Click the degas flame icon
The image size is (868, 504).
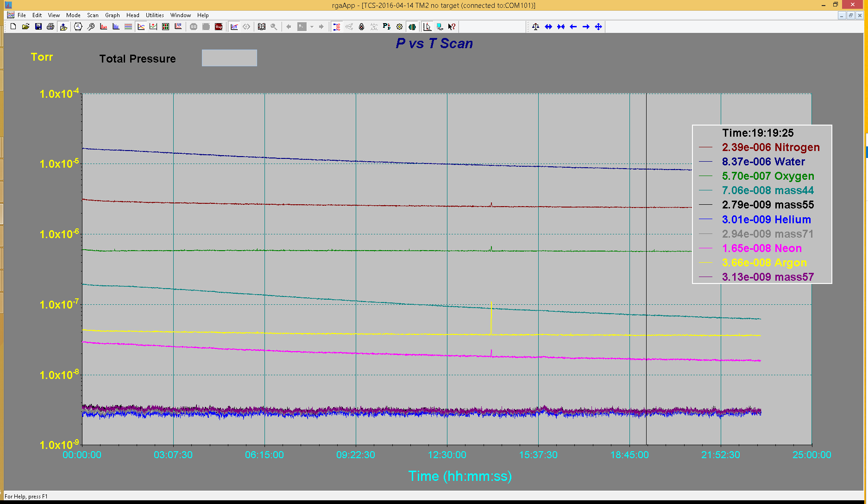click(x=362, y=27)
